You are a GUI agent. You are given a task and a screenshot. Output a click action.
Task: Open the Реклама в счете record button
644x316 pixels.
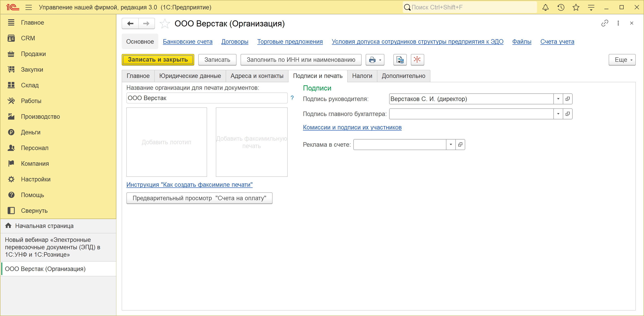click(460, 145)
